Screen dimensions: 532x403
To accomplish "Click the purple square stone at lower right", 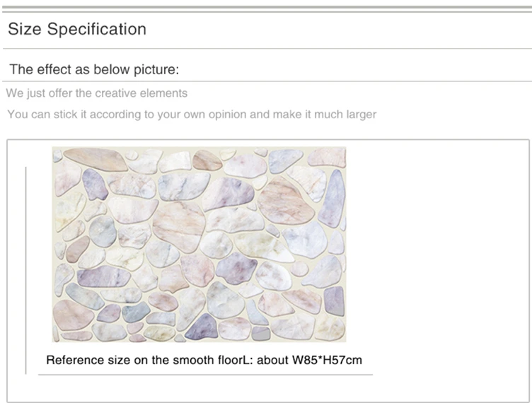I will [334, 301].
